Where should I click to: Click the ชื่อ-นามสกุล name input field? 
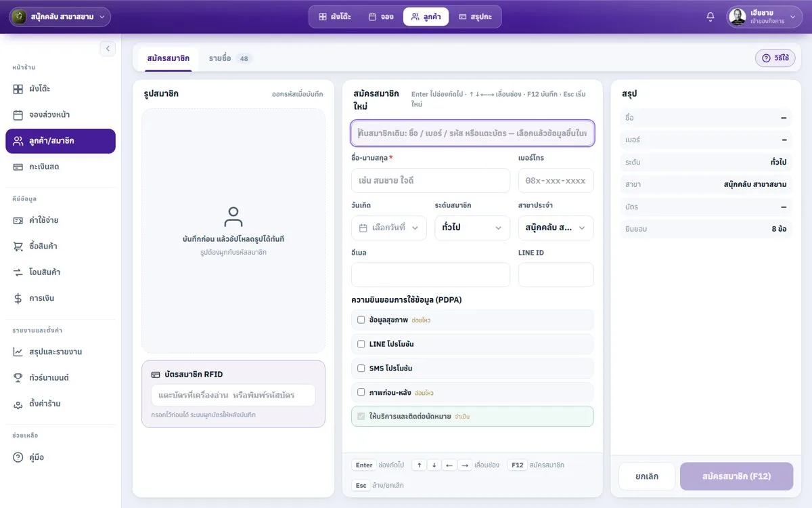pyautogui.click(x=430, y=181)
